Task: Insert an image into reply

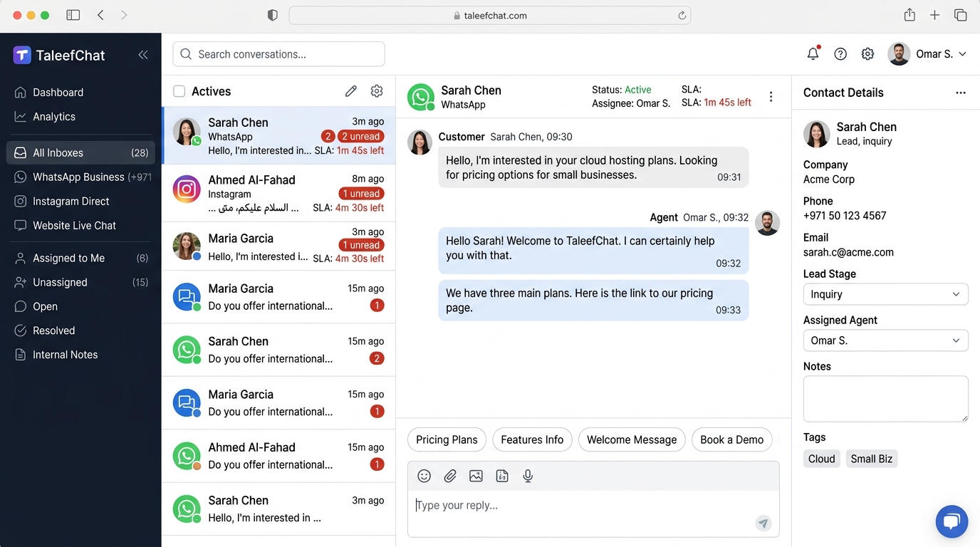Action: click(476, 476)
